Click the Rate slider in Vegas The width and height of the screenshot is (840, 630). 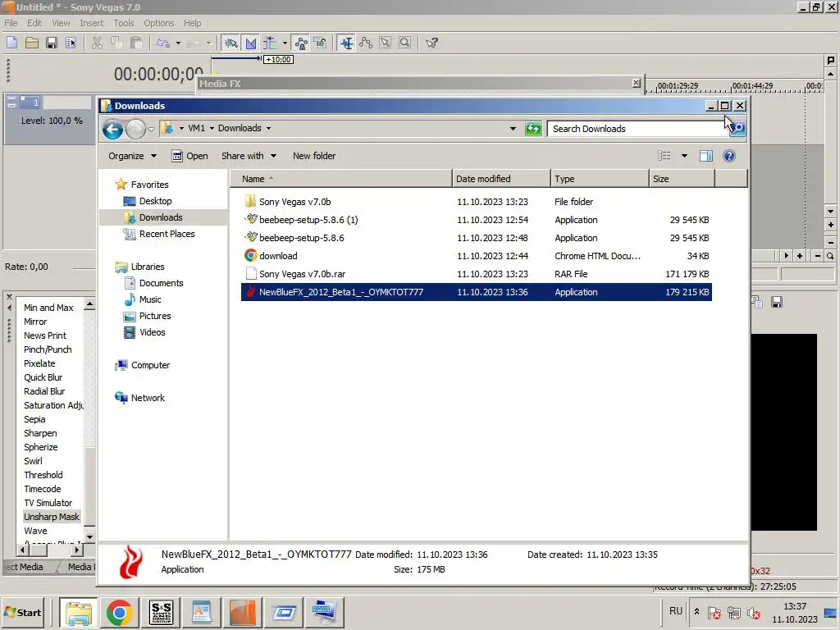point(84,267)
